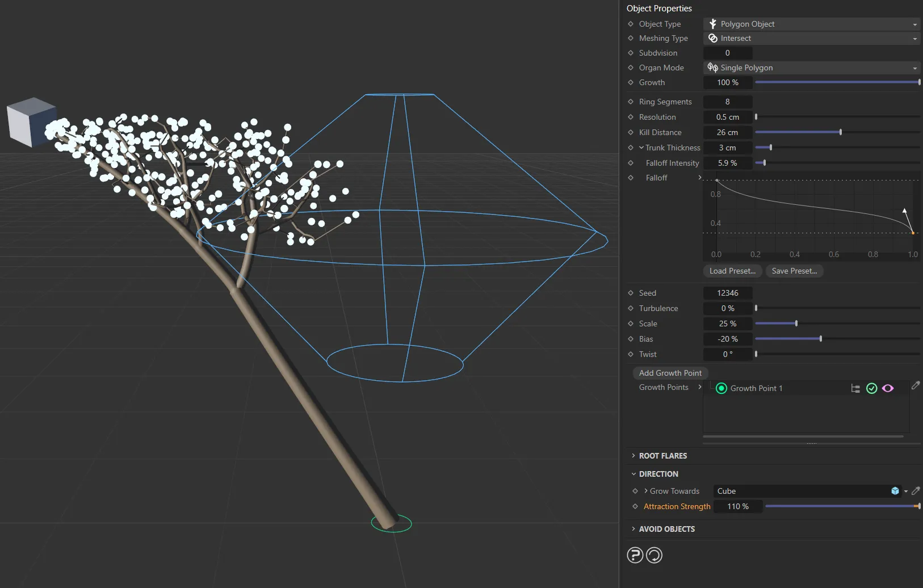The width and height of the screenshot is (923, 588).
Task: Toggle the green enable checkmark on Growth Point 1
Action: point(872,388)
